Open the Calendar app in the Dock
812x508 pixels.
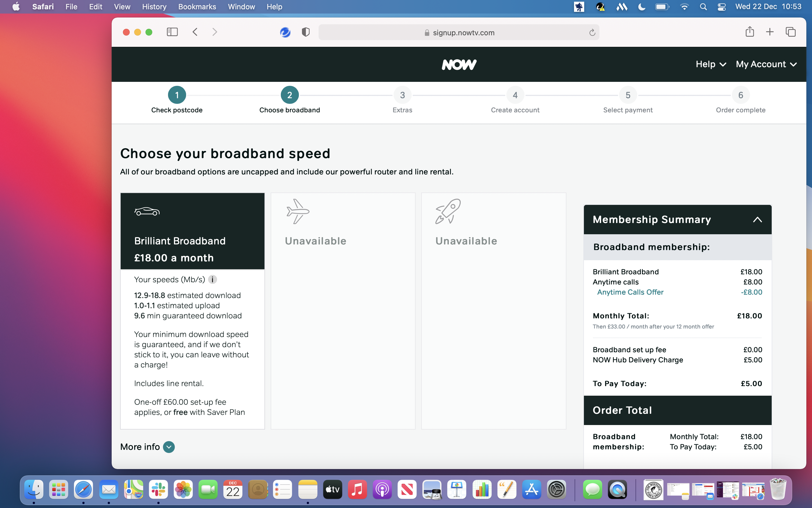click(233, 489)
